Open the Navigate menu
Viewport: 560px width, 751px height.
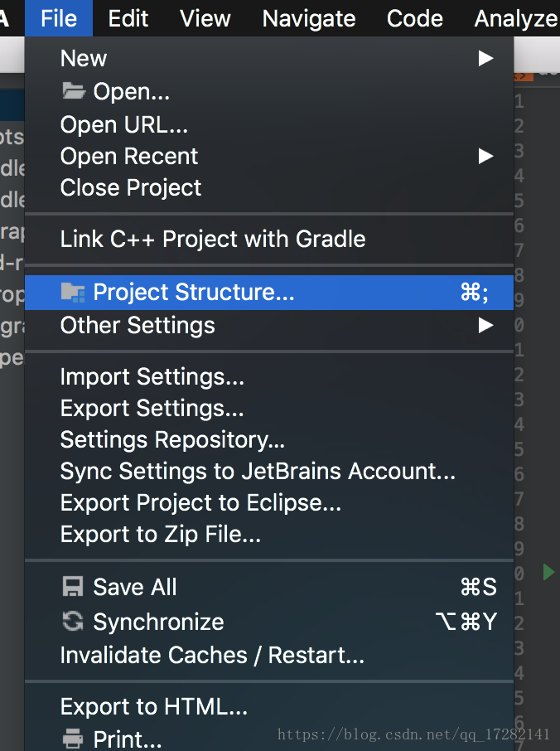tap(309, 19)
